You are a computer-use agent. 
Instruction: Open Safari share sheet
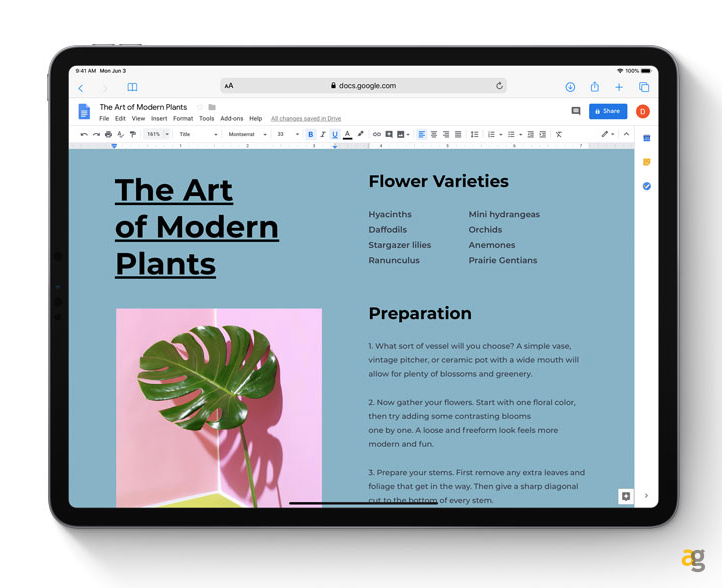(594, 87)
